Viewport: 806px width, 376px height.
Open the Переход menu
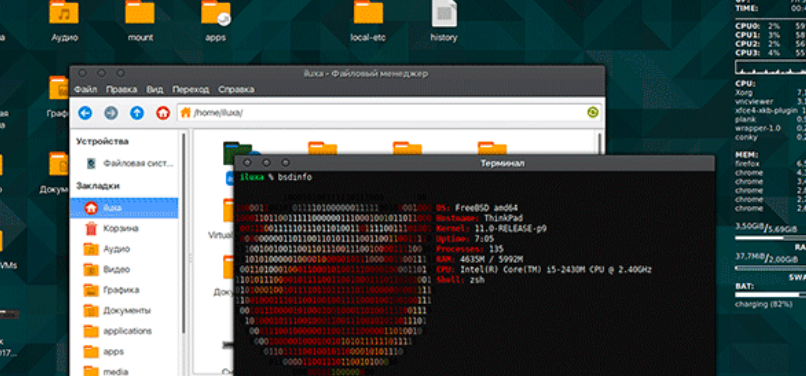[x=191, y=89]
